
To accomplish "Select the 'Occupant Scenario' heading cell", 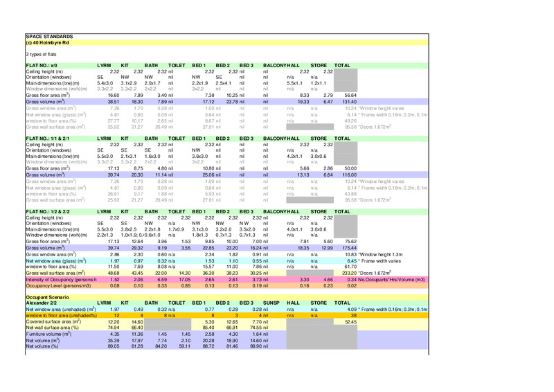I will [47, 297].
